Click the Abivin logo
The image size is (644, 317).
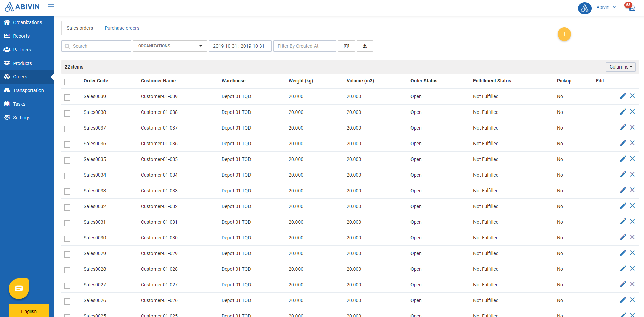click(x=22, y=7)
